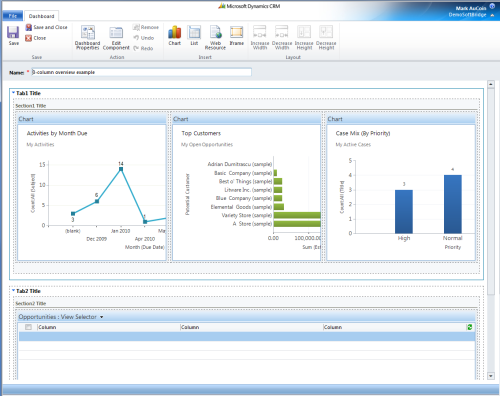This screenshot has height=396, width=500.
Task: Click the 14 data point on line chart
Action: (121, 169)
